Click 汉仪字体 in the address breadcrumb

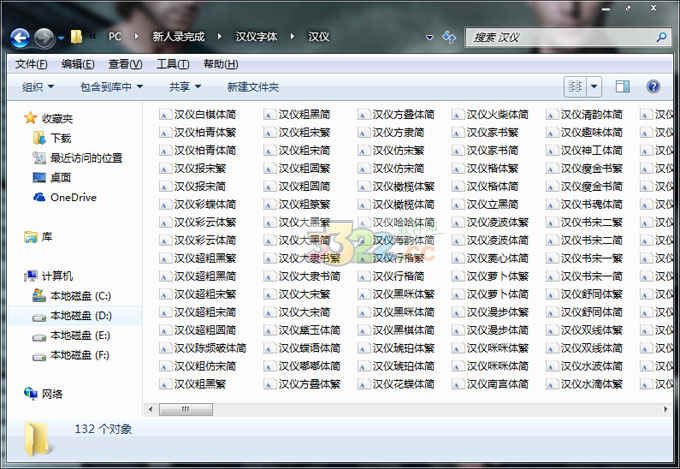click(256, 36)
